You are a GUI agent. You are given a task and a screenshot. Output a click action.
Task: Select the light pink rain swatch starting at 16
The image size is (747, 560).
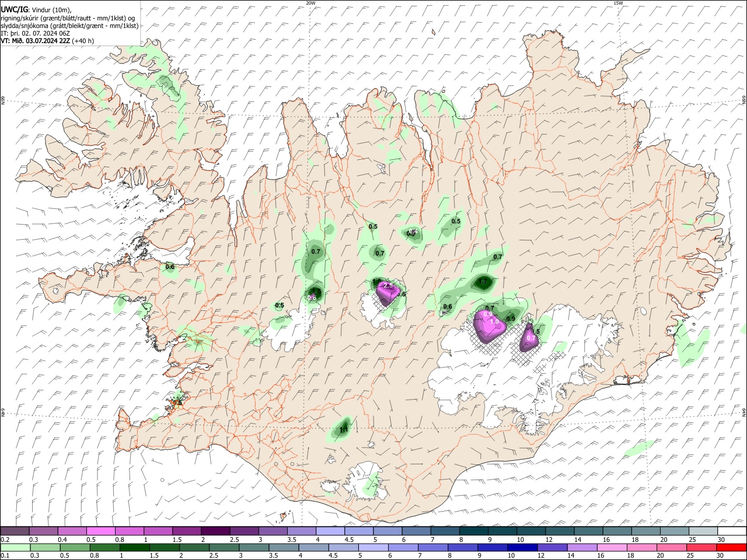[x=612, y=547]
